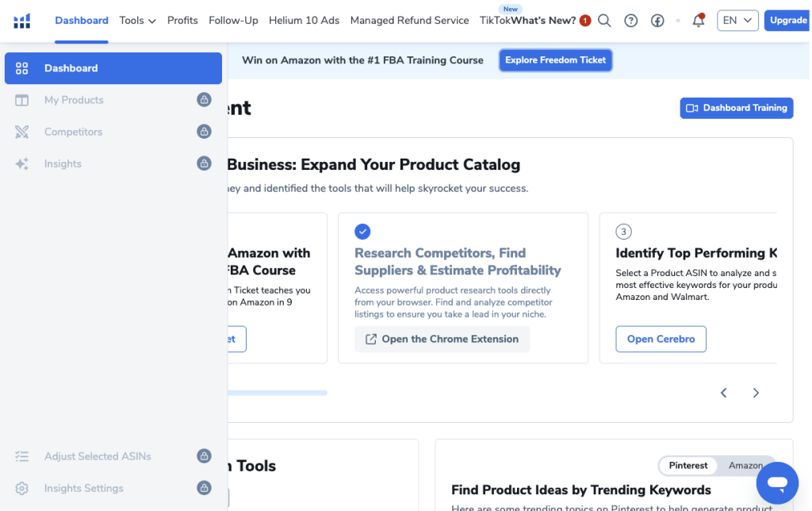812x511 pixels.
Task: Click the carousel progress bar
Action: coord(278,393)
